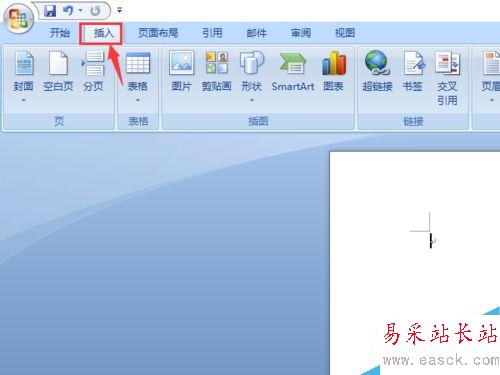This screenshot has width=500, height=375.
Task: Open the 邮件 tab
Action: [256, 33]
